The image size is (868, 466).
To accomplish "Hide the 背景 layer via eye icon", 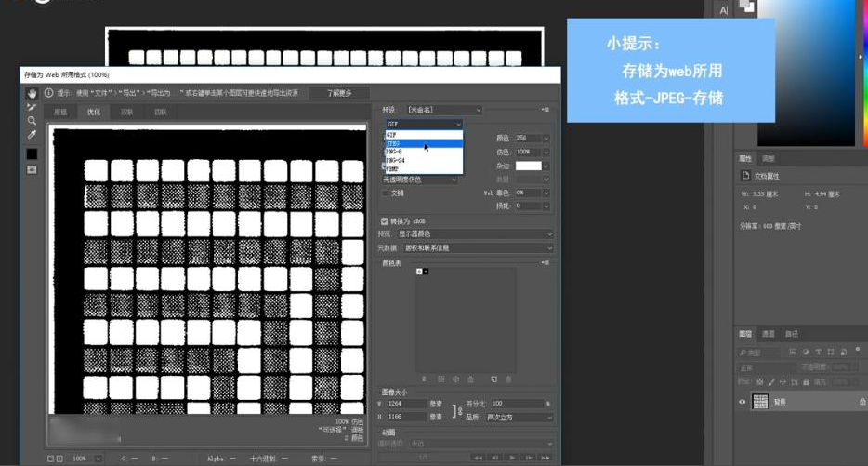I will pos(742,402).
